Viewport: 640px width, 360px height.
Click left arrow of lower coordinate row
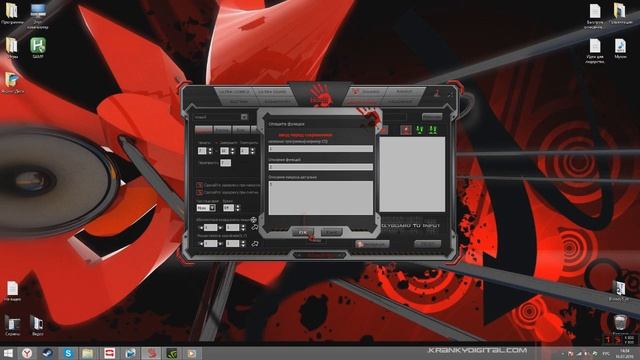(x=201, y=244)
